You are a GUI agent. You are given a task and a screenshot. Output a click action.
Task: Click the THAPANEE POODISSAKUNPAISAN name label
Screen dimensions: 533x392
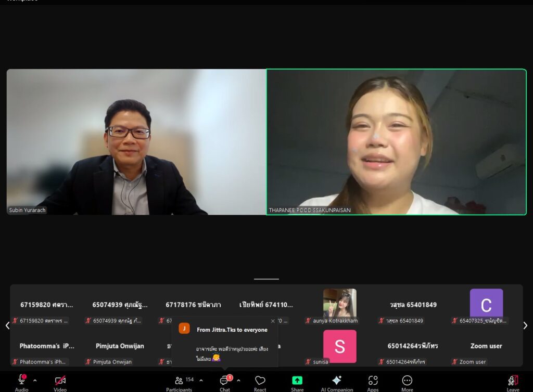[x=310, y=210]
